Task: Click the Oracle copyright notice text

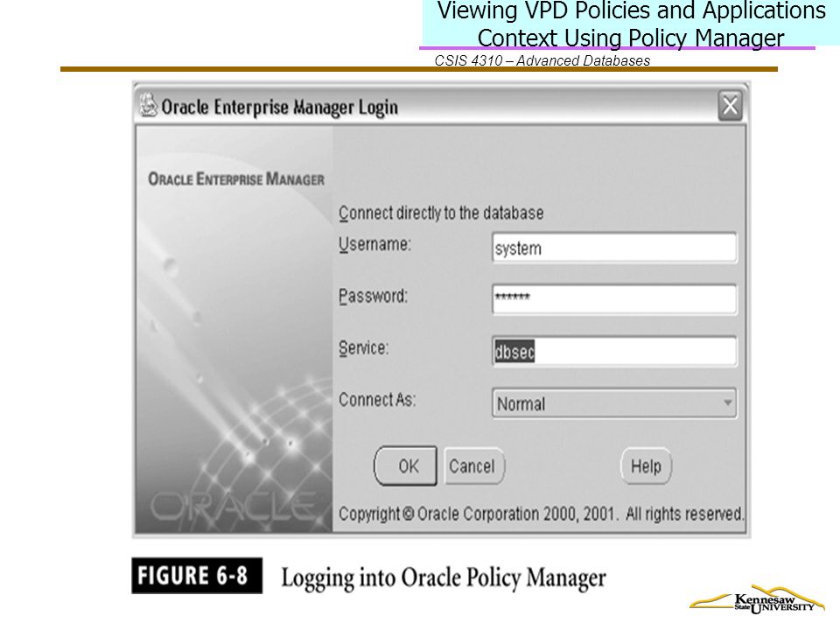Action: (541, 514)
